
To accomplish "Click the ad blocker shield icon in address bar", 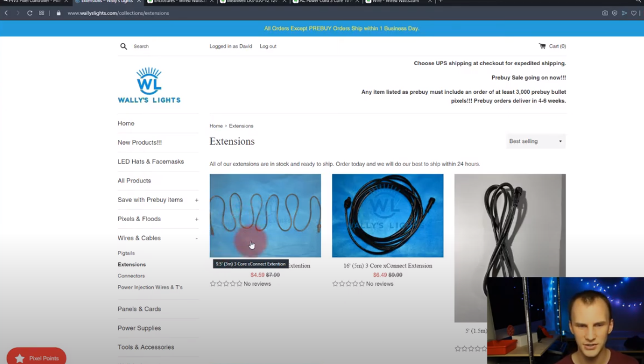I will tap(615, 13).
